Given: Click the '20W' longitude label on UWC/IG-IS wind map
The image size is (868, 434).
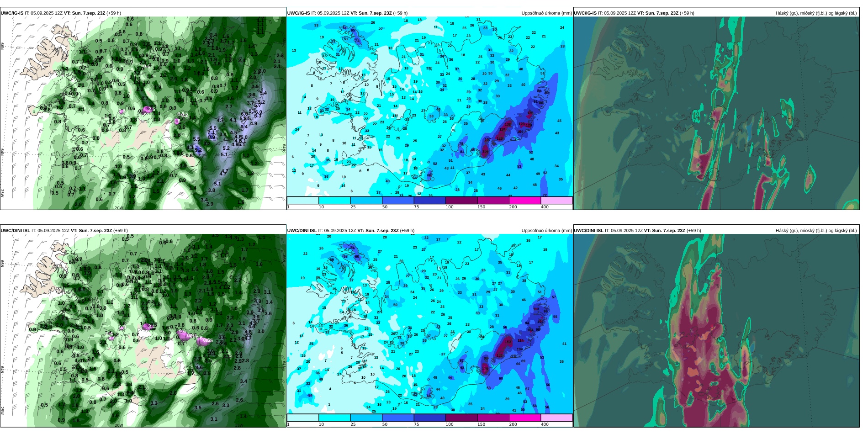Looking at the screenshot, I should [x=119, y=208].
